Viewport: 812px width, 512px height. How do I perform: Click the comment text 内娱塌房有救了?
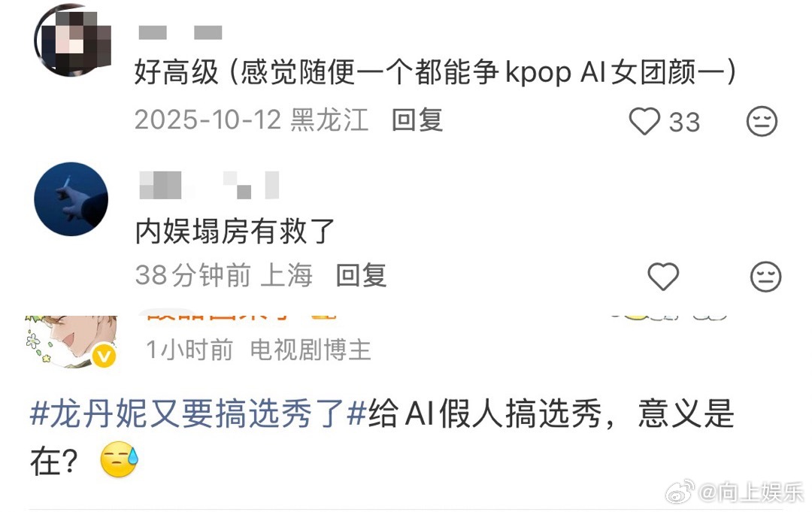pos(235,231)
